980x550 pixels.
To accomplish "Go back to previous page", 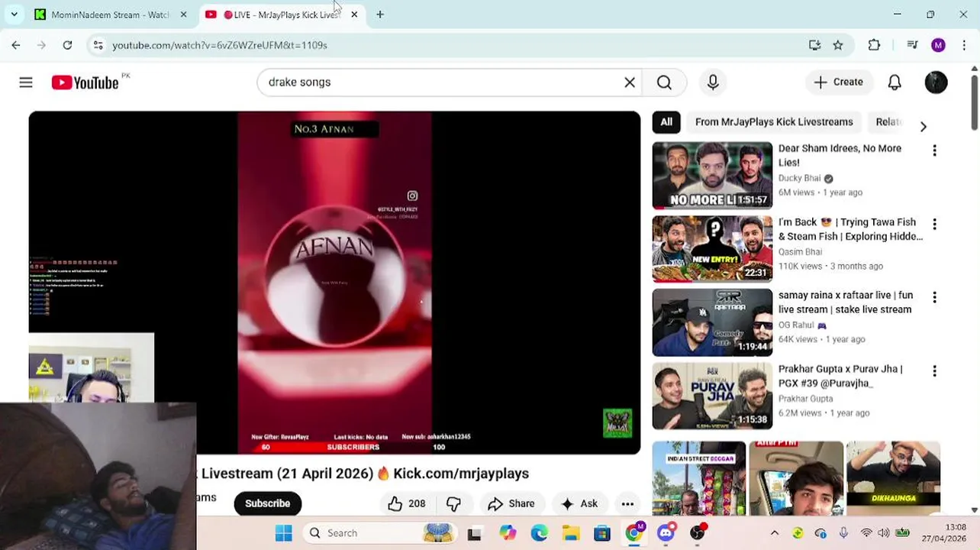I will pyautogui.click(x=16, y=45).
